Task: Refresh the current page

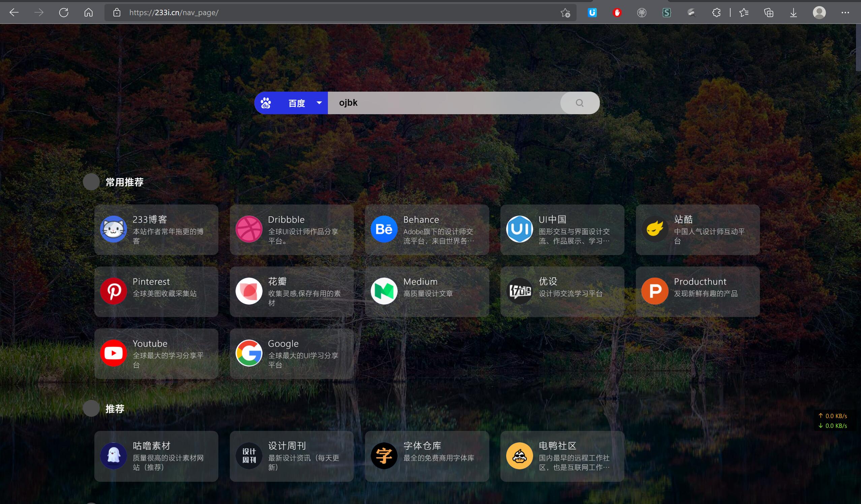Action: pos(64,13)
